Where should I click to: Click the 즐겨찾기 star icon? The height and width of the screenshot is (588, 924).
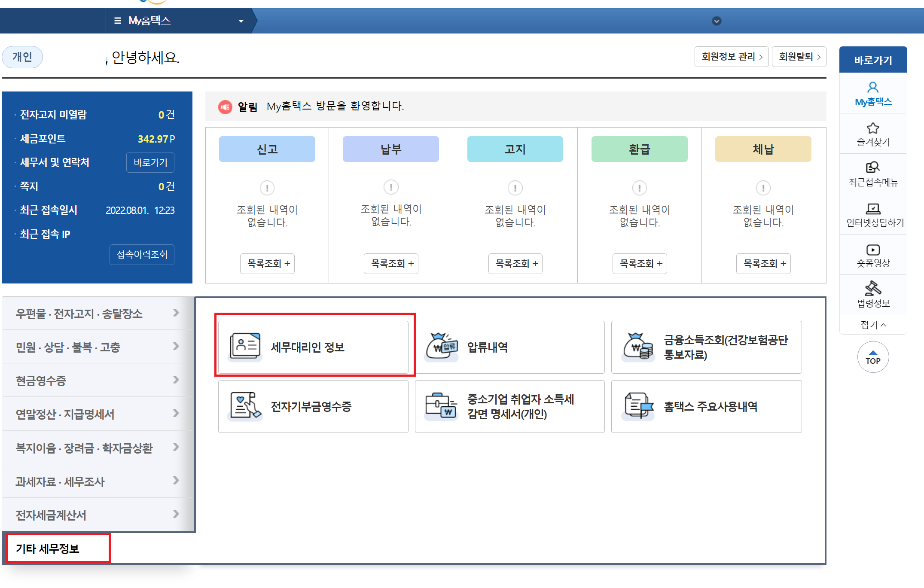872,128
